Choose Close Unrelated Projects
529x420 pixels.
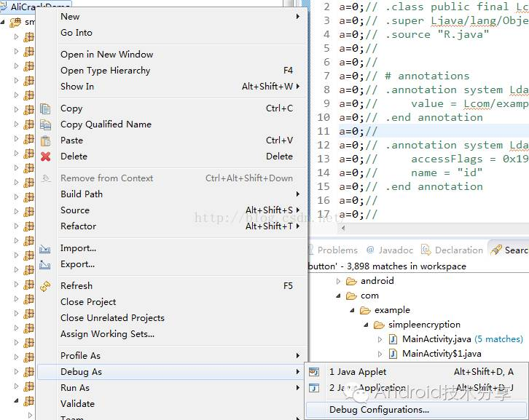(x=173, y=318)
